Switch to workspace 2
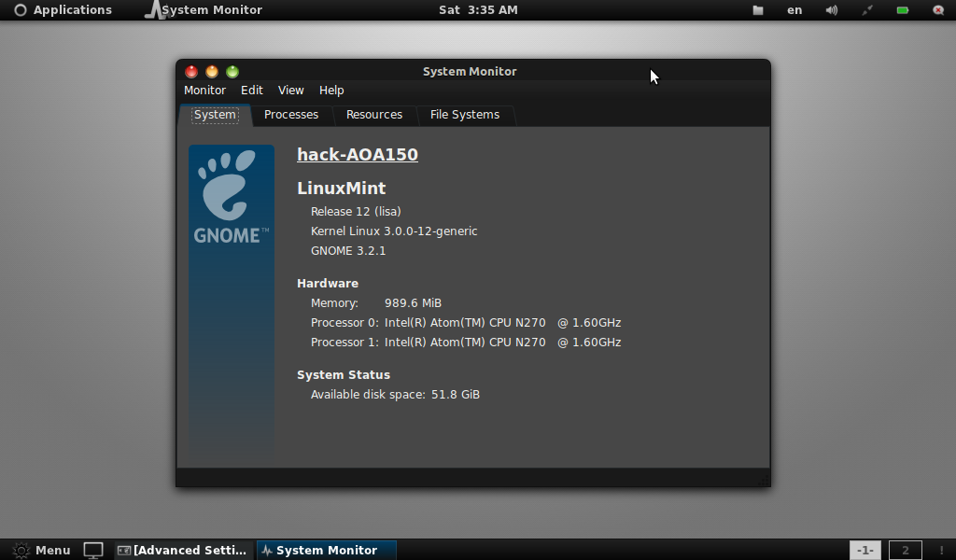956x560 pixels. 906,551
